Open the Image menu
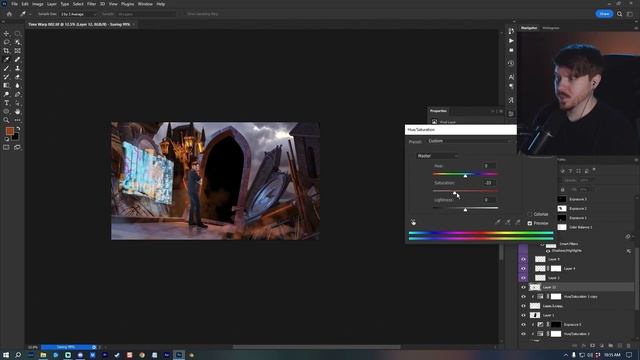The height and width of the screenshot is (360, 640). coord(38,4)
